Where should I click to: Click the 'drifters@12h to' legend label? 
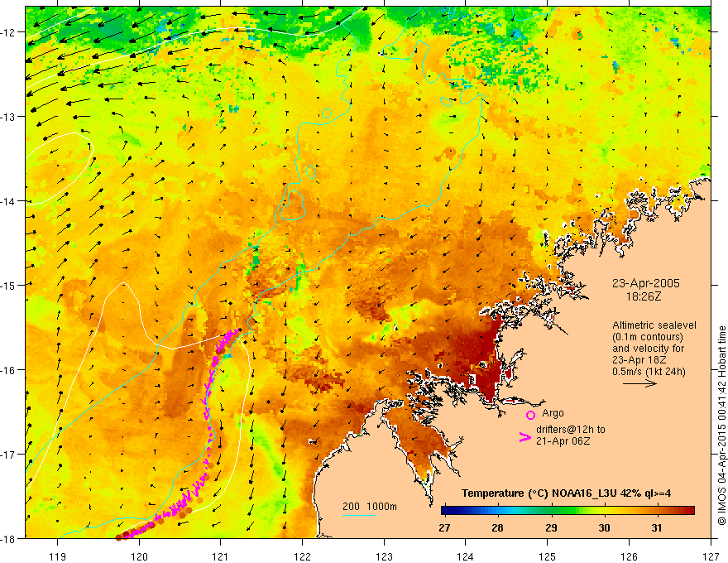(x=571, y=430)
